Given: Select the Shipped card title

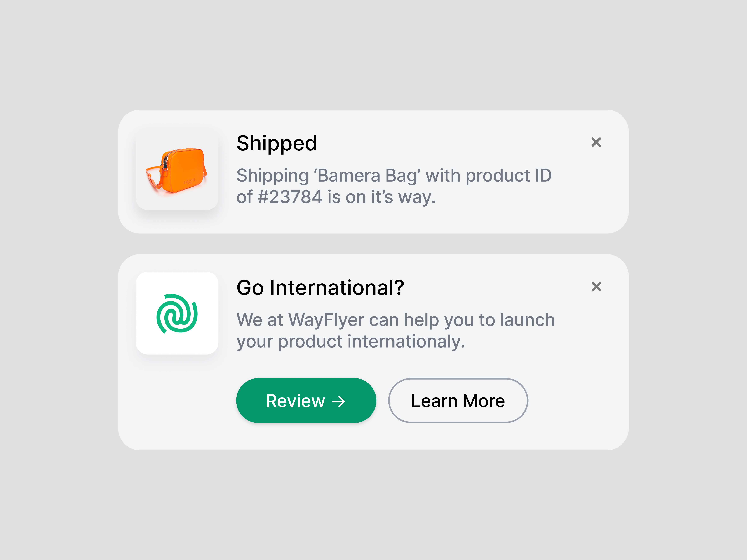Looking at the screenshot, I should click(x=277, y=143).
